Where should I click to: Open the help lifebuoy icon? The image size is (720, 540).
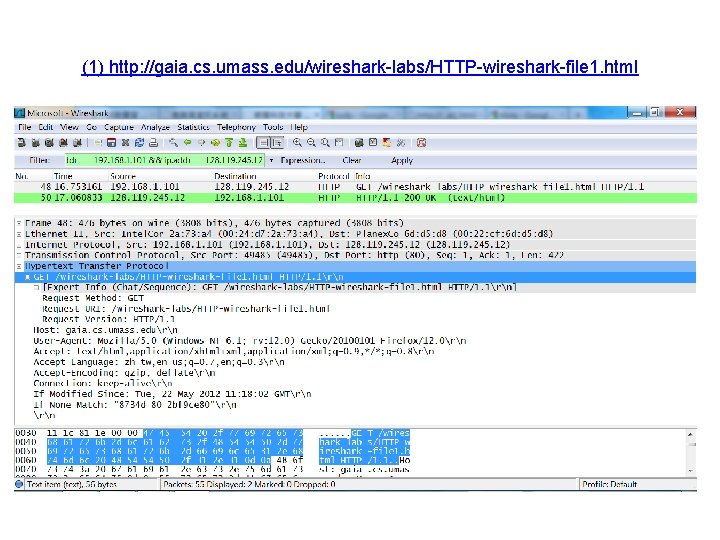coord(422,143)
